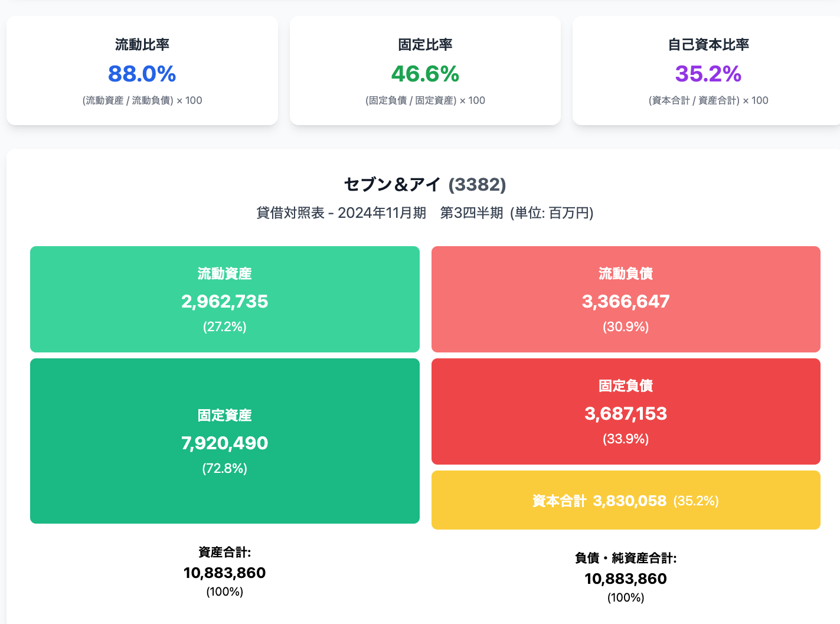Image resolution: width=840 pixels, height=624 pixels.
Task: Click the 貸借対照表 2024年11月期 subtitle
Action: (425, 213)
